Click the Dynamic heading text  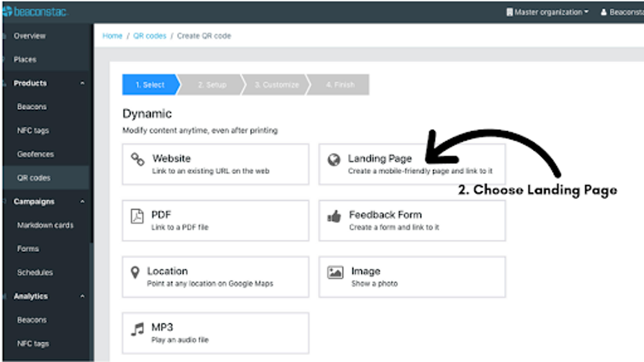pyautogui.click(x=147, y=114)
